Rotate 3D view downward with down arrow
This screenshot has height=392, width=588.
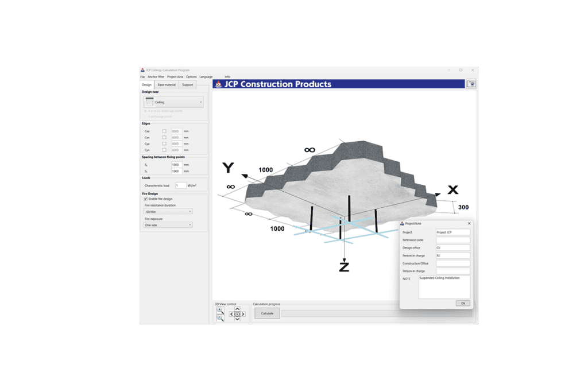[237, 319]
